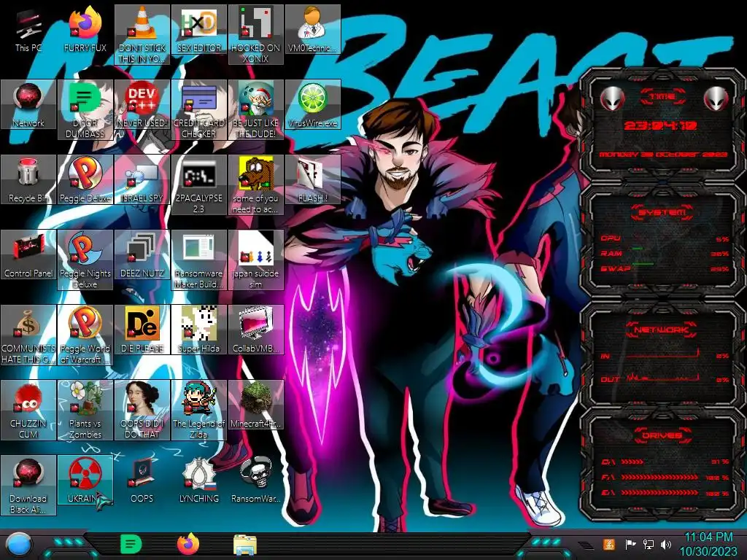Open the OOPS DID I DO THAT portrait icon
747x560 pixels.
[142, 411]
